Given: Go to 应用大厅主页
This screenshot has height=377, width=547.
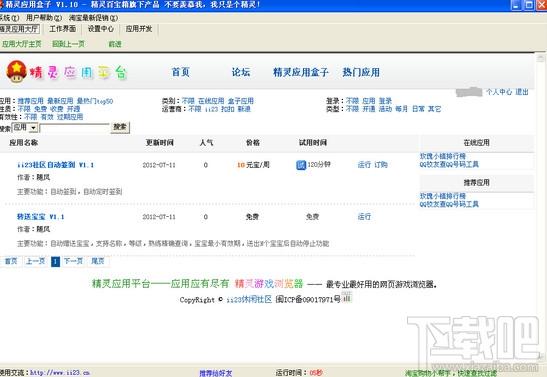Looking at the screenshot, I should (x=22, y=44).
